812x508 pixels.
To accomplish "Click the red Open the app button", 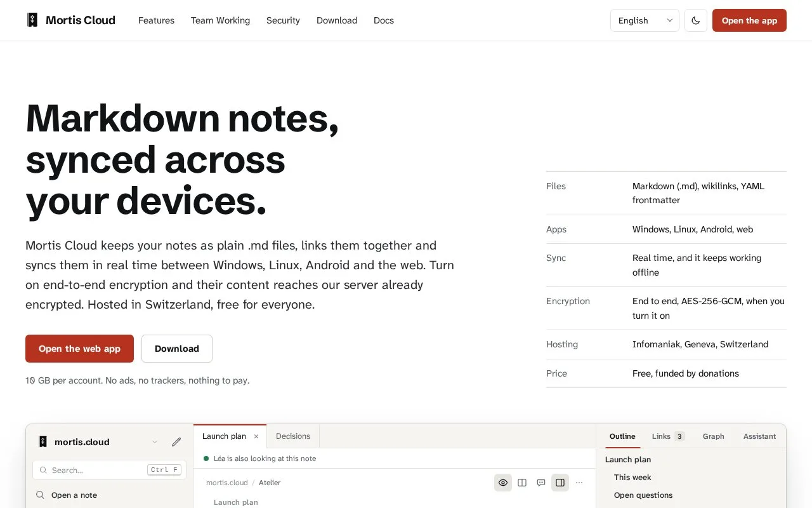I will [x=749, y=20].
